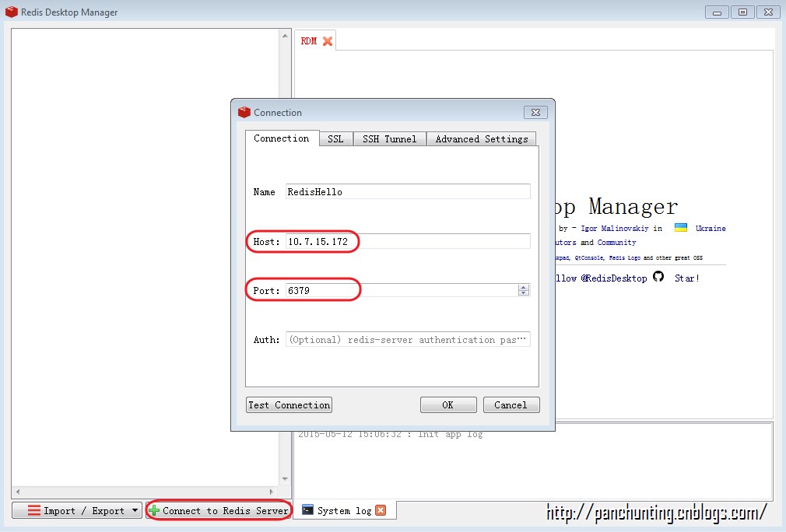Click the red Import/Export list icon

coord(33,510)
